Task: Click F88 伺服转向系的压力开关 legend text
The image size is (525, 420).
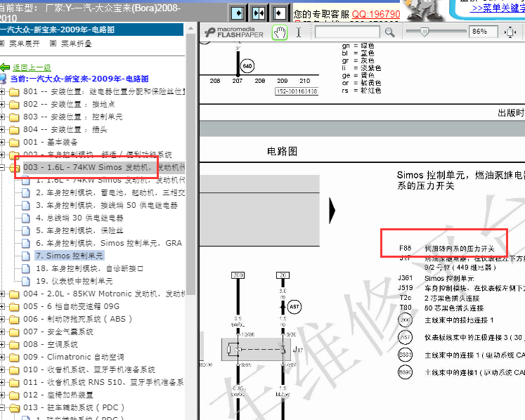Action: click(x=447, y=249)
